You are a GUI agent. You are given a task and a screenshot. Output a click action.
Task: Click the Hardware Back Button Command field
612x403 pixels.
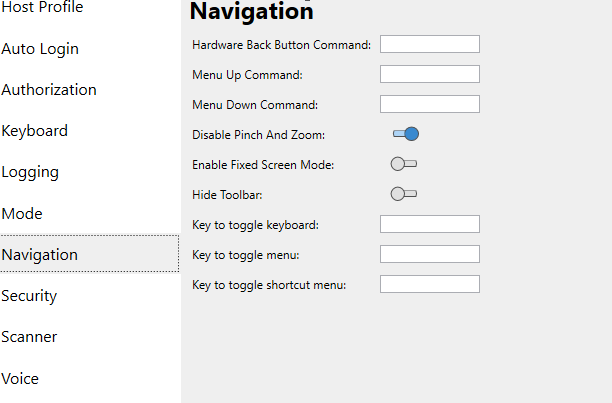[430, 44]
